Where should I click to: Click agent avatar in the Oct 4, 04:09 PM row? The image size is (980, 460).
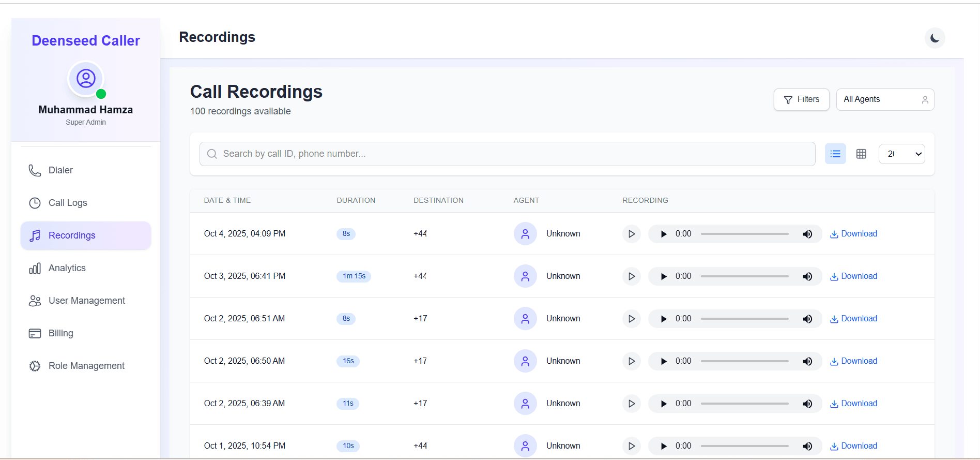click(x=525, y=234)
